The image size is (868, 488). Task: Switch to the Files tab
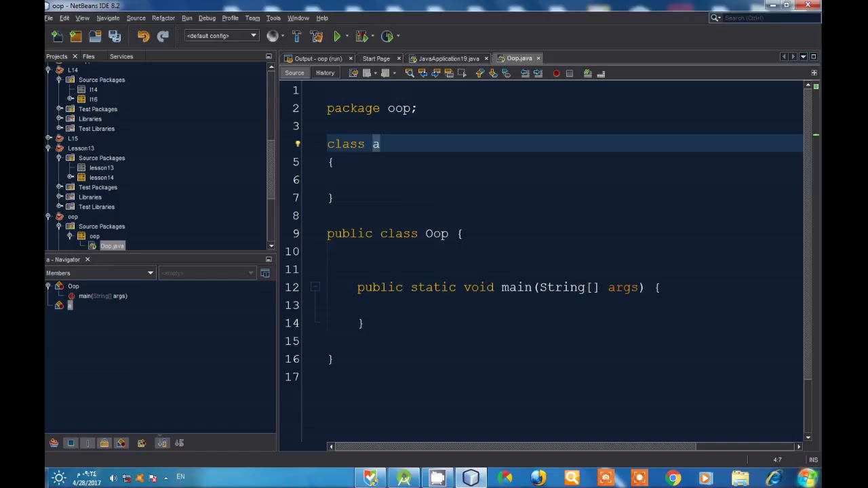tap(89, 56)
